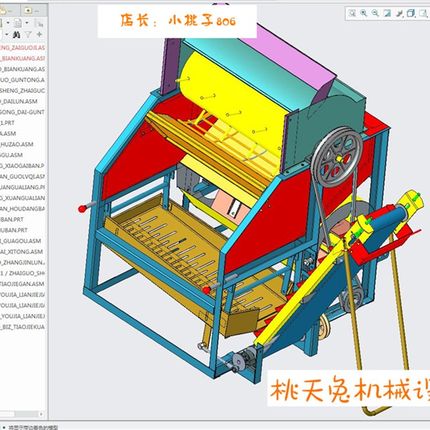Click the Refit view icon in graphics toolbar
This screenshot has height=430, width=430.
point(352,13)
